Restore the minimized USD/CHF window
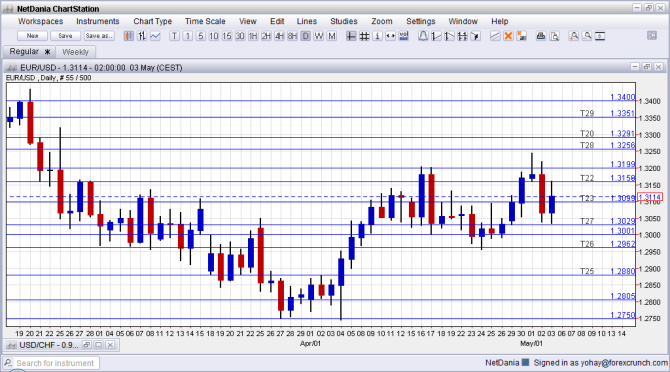This screenshot has height=372, width=670. tap(87, 345)
